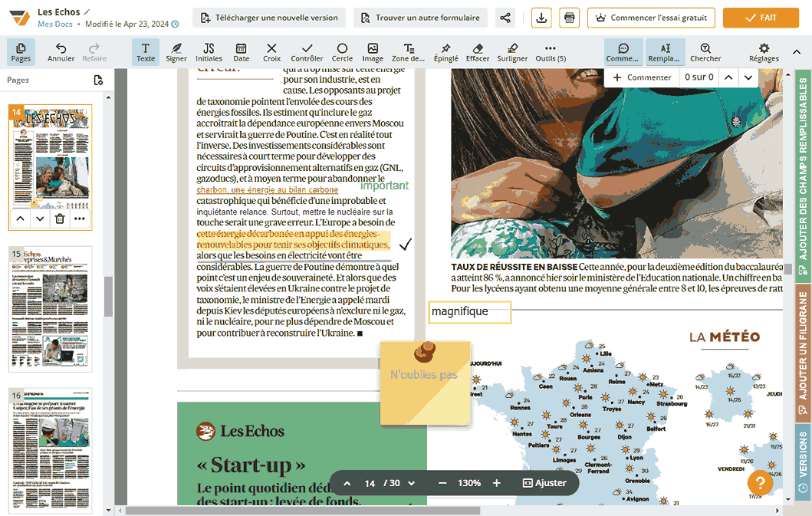Click the document horizontal scrollbar
The height and width of the screenshot is (516, 812).
(x=303, y=511)
